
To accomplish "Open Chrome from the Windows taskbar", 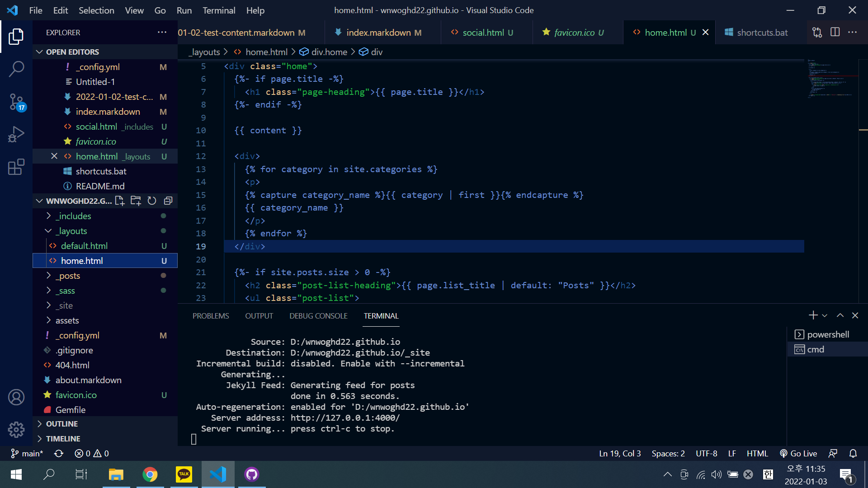I will point(150,474).
